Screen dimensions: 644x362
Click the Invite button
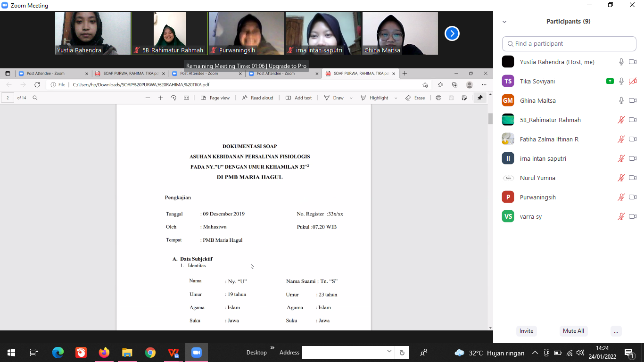(526, 331)
